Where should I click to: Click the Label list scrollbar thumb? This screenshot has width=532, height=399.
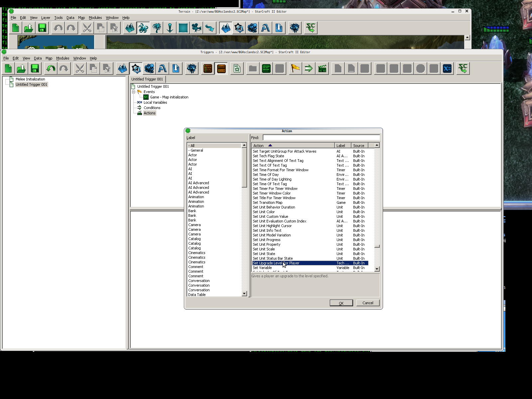pyautogui.click(x=244, y=168)
